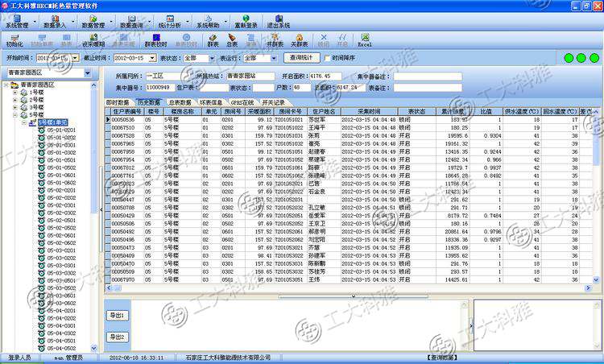Viewport: 604px width, 364px height.
Task: Switch to the 开关记录 tab
Action: [x=273, y=102]
